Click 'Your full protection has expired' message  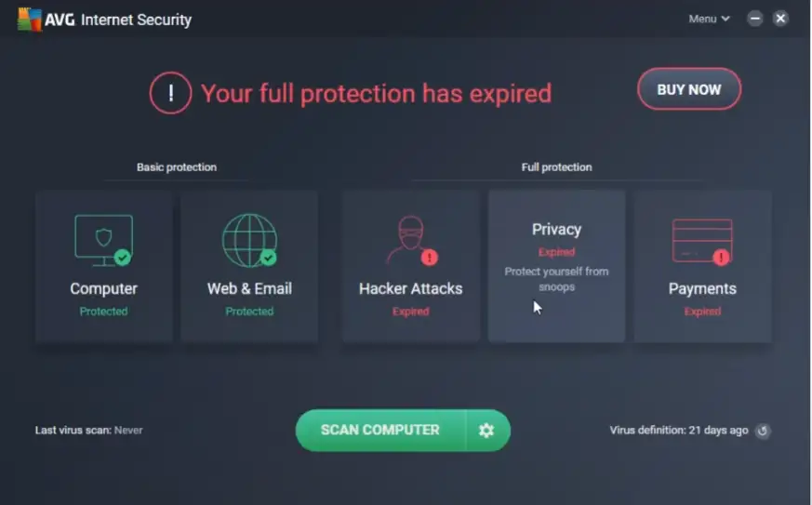point(376,93)
